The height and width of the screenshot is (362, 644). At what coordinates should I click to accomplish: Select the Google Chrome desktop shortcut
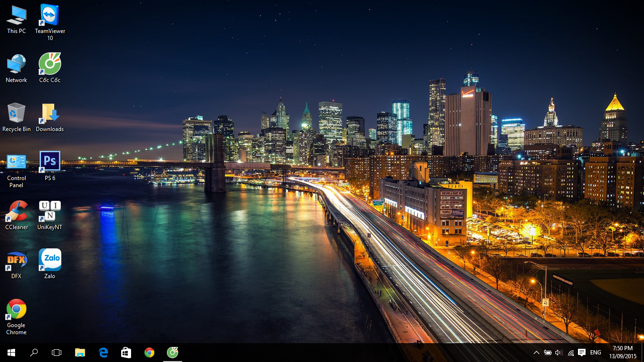click(17, 318)
